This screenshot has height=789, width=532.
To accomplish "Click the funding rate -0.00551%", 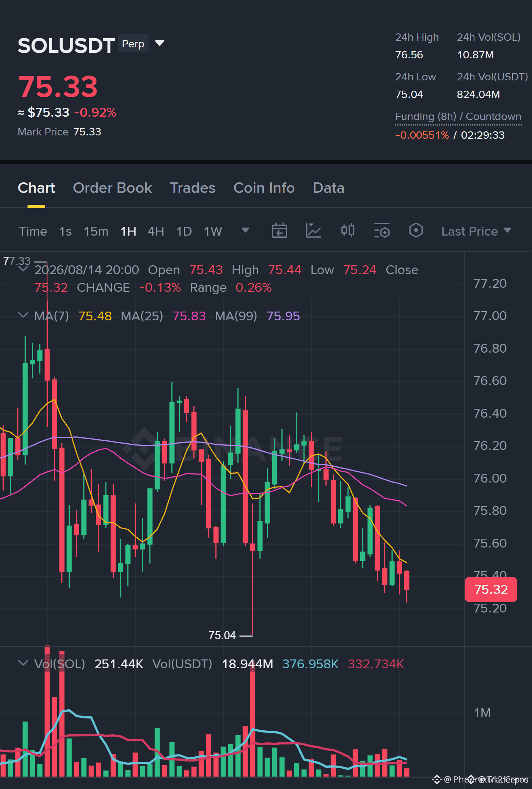I will (422, 135).
